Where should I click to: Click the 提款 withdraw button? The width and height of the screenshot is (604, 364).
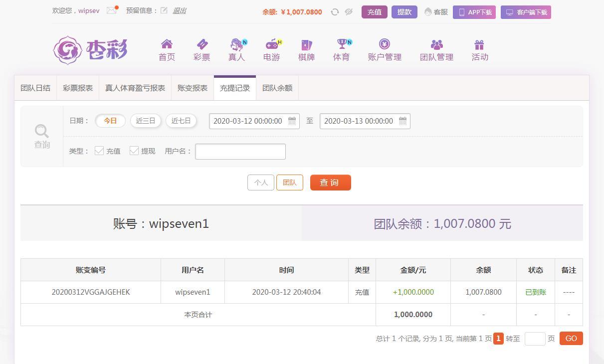tap(404, 12)
